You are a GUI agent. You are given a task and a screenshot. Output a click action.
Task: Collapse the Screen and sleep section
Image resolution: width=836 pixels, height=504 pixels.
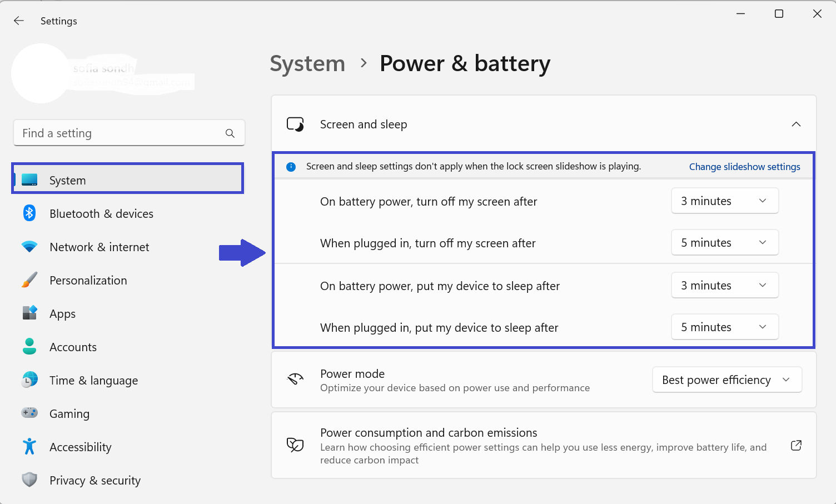tap(796, 124)
